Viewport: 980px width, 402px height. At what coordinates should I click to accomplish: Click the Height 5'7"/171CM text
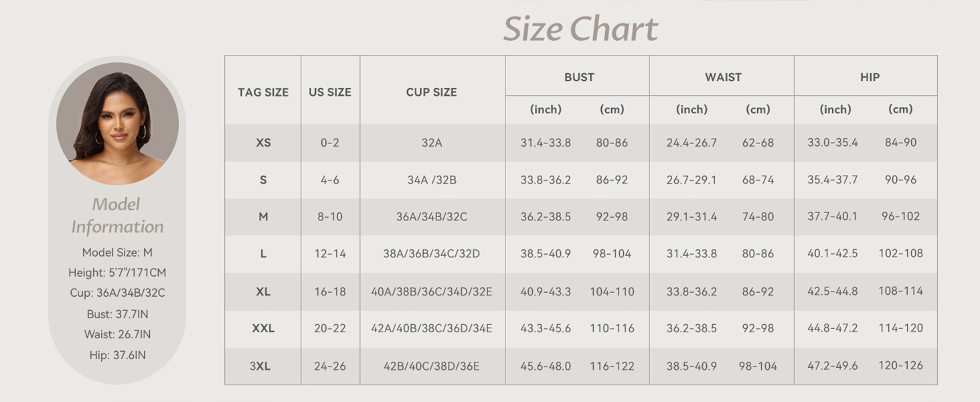pos(117,273)
